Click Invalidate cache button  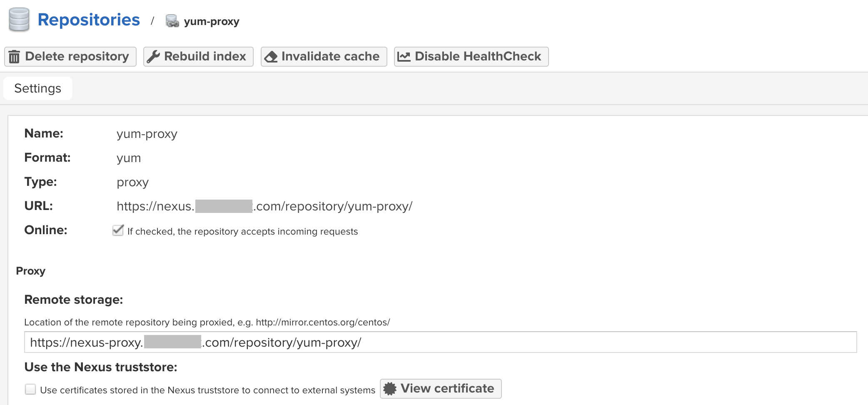click(324, 56)
